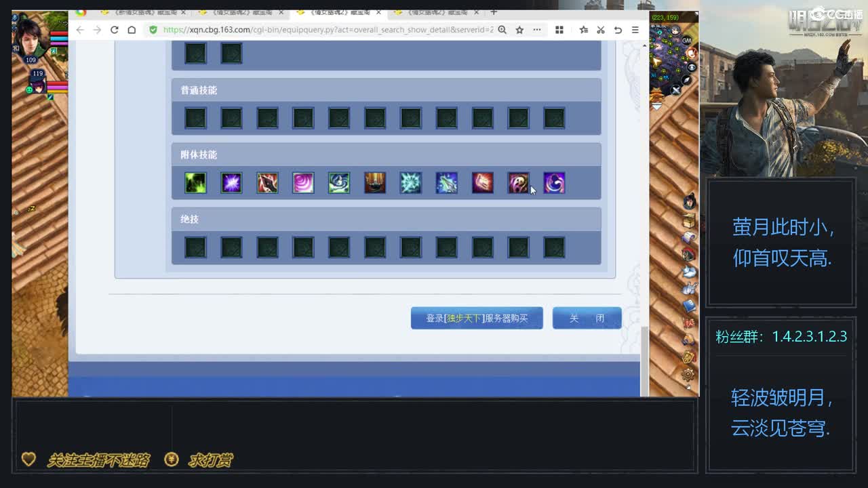The height and width of the screenshot is (488, 868).
Task: Switch to the first 藏宝阁 browser tab
Action: (x=144, y=12)
